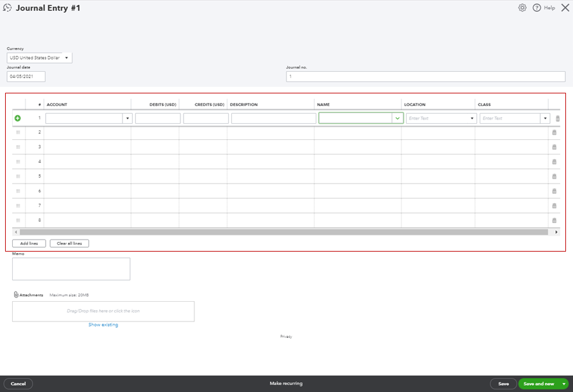Click the Add lines button
The width and height of the screenshot is (573, 392).
click(x=29, y=243)
